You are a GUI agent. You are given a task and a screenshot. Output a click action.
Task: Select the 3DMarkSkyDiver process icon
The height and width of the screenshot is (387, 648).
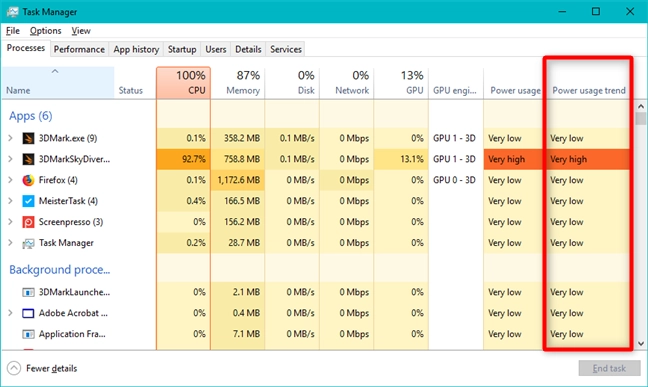tap(28, 159)
